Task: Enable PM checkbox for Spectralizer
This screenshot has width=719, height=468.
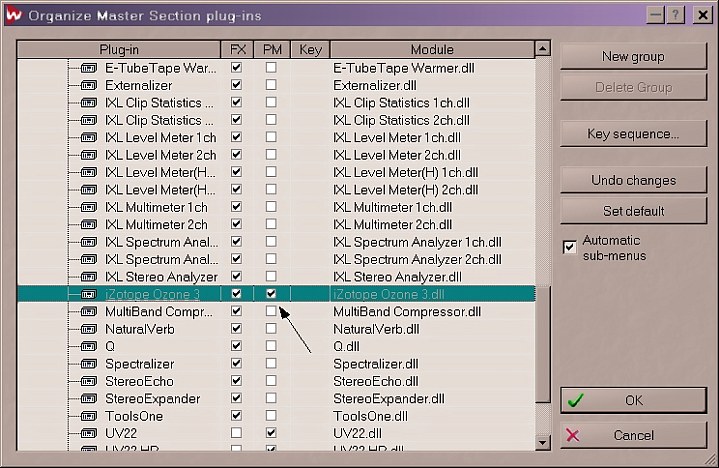Action: (271, 363)
